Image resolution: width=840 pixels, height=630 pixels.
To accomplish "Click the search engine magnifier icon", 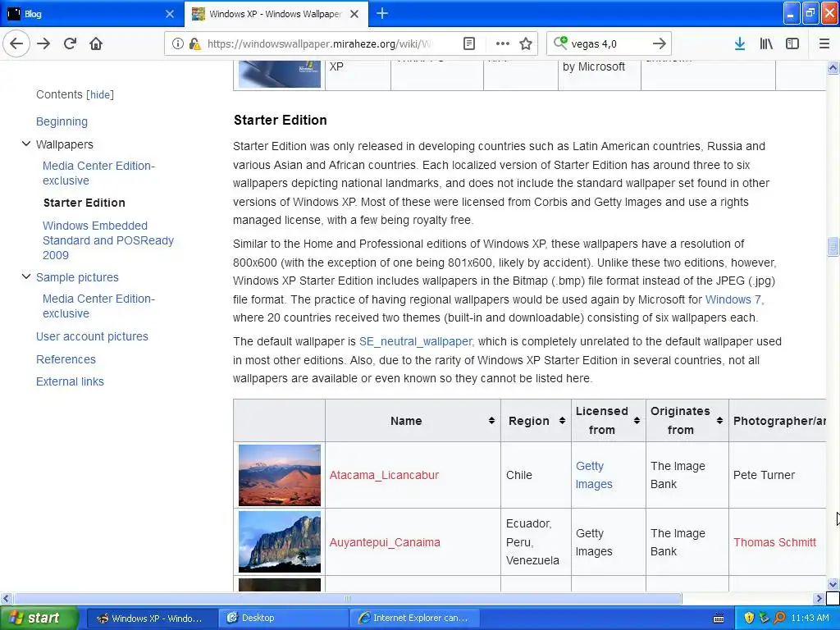I will point(559,43).
